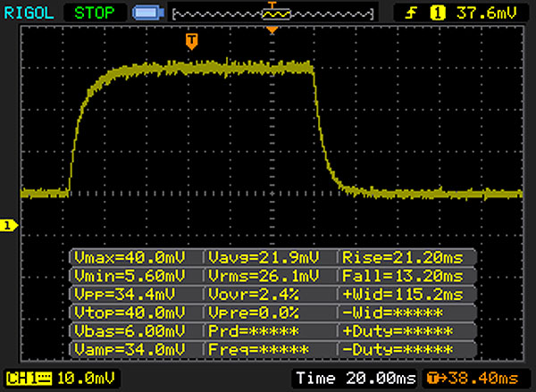Click the Vpp=34.4mV measurement
Screen dimensions: 536x392
[x=124, y=295]
